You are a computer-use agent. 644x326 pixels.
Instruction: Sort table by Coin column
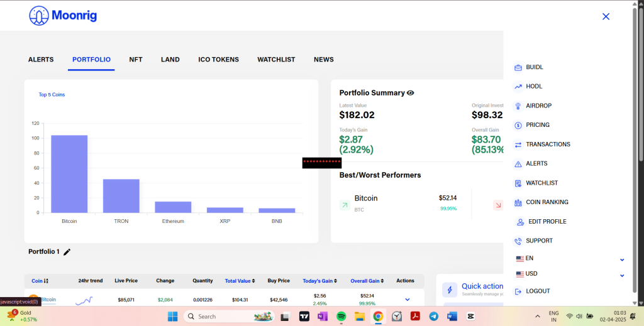40,281
